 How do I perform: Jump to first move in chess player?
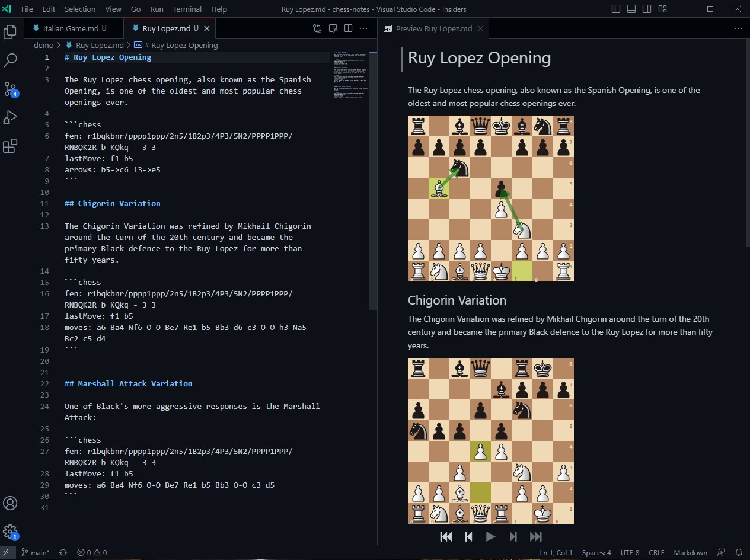pos(446,536)
